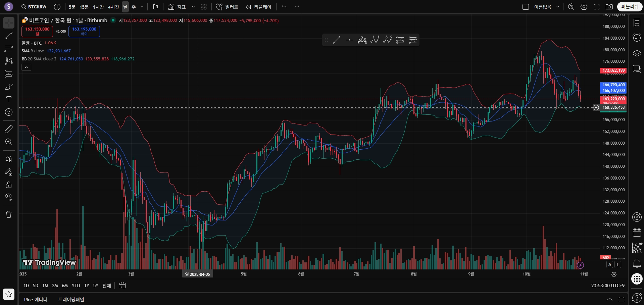This screenshot has height=305, width=644.
Task: Open the chart patterns tool group
Action: coord(9,61)
